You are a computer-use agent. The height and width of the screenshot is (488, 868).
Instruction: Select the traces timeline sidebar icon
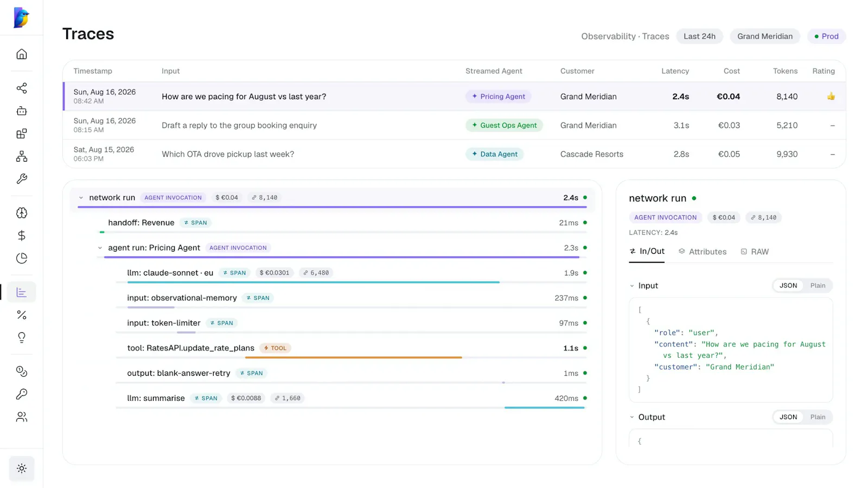tap(22, 292)
